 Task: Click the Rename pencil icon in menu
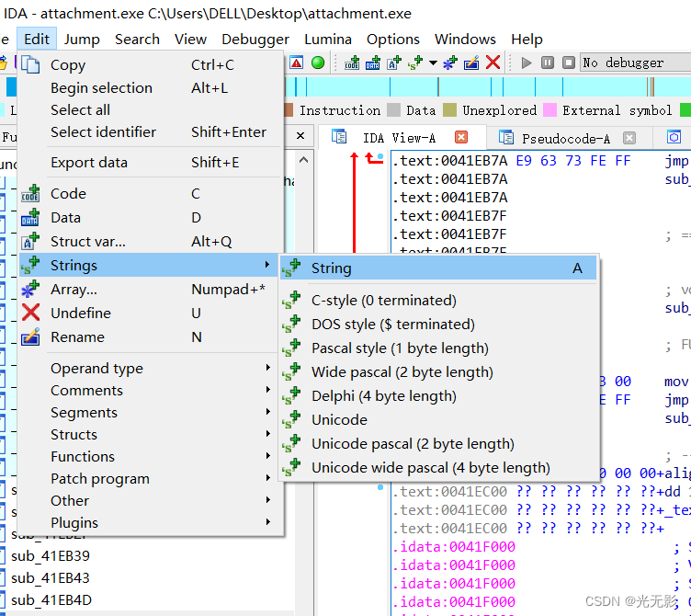coord(30,337)
